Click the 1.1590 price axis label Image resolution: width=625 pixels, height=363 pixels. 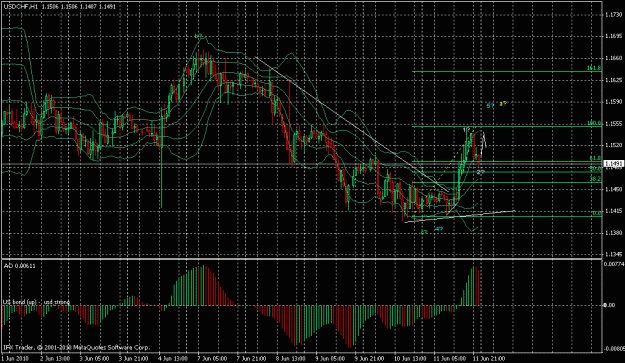click(613, 102)
